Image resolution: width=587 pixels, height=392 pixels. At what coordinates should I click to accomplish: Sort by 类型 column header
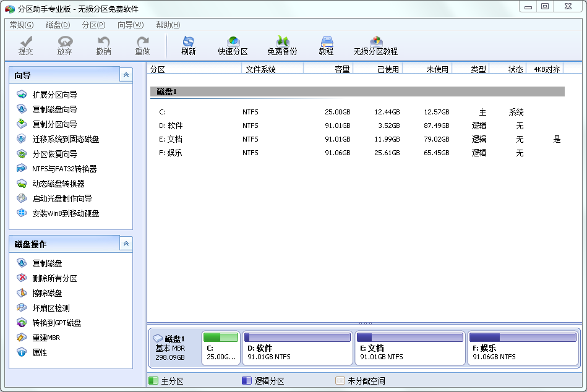tap(471, 69)
